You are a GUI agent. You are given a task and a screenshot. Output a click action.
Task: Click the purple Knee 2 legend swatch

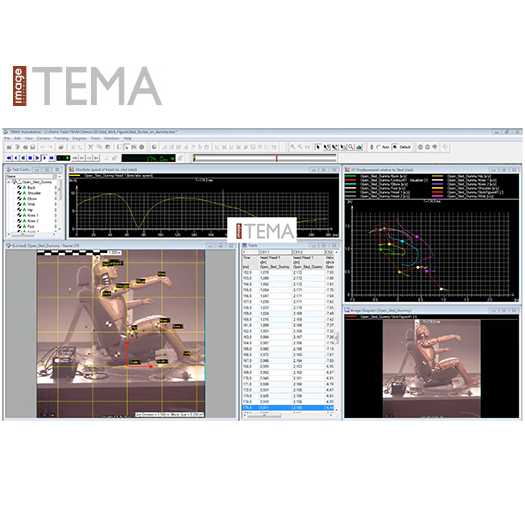(x=437, y=184)
